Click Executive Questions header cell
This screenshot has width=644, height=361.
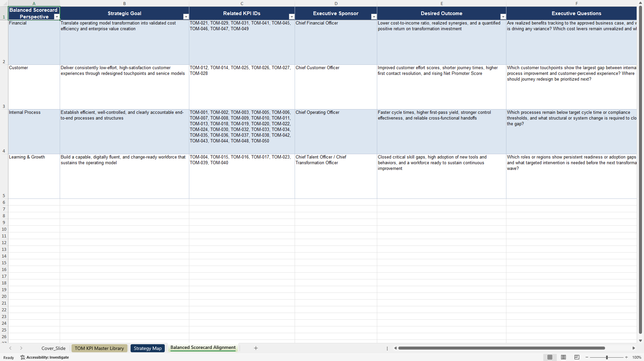[572, 13]
